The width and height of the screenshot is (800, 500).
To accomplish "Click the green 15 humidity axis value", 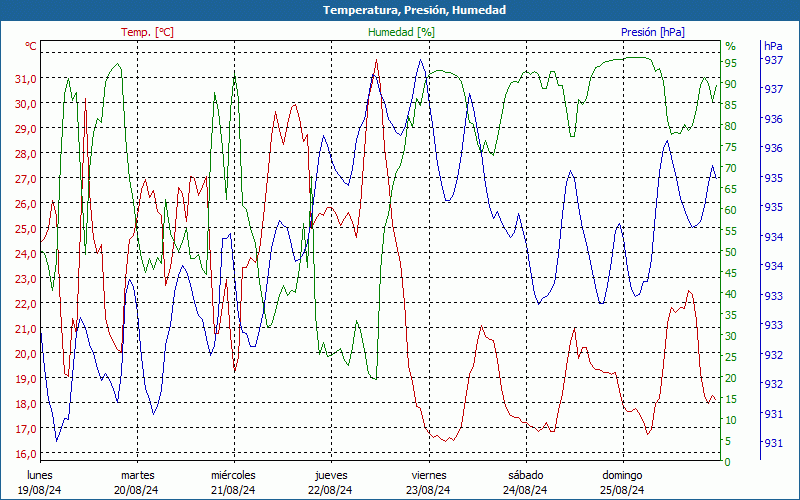I will 731,399.
